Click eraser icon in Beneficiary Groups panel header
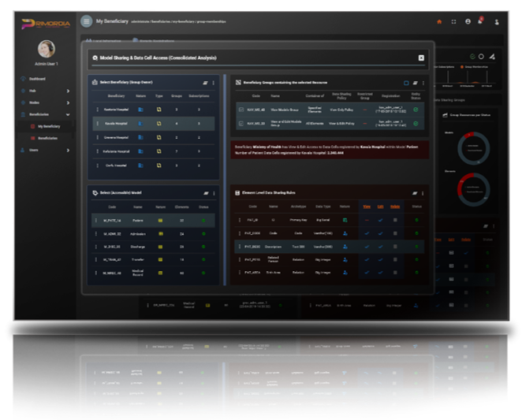 coord(415,82)
